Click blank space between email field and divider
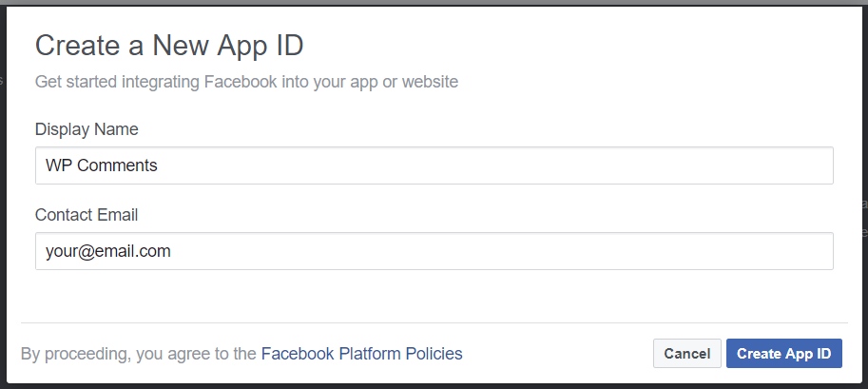Screen dimensions: 868x389 pyautogui.click(x=434, y=296)
